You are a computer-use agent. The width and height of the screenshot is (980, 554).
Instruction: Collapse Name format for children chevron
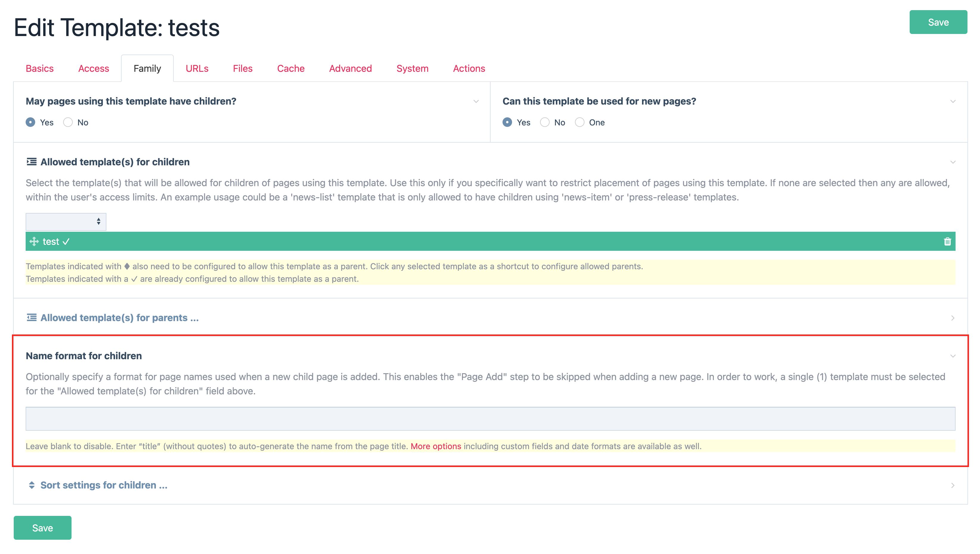[953, 356]
